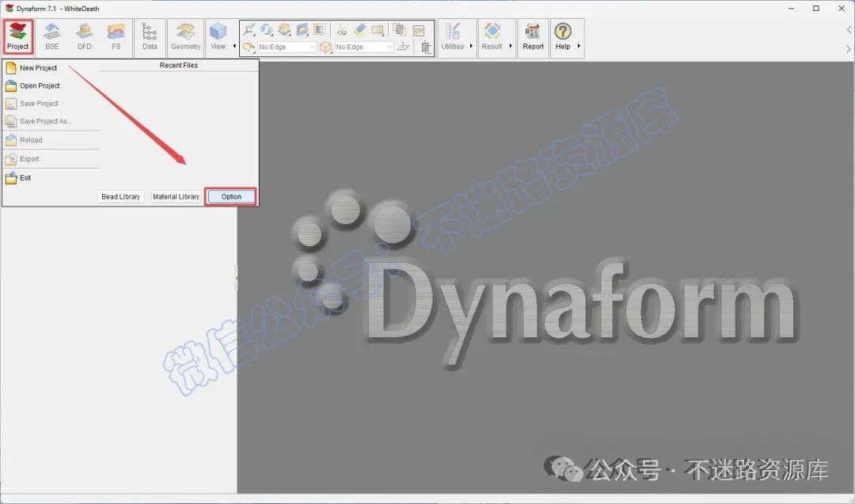Screen dimensions: 855x504
Task: Expand the arrow next to Utilities
Action: [471, 46]
